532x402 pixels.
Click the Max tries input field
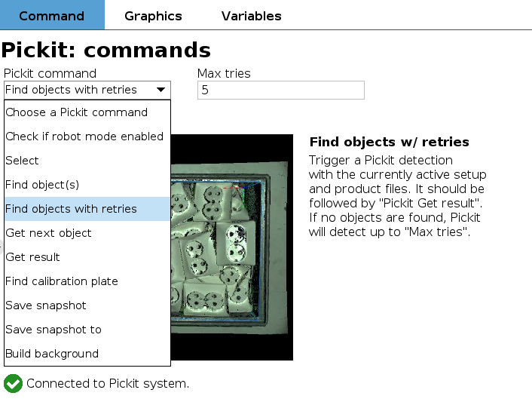[x=280, y=90]
